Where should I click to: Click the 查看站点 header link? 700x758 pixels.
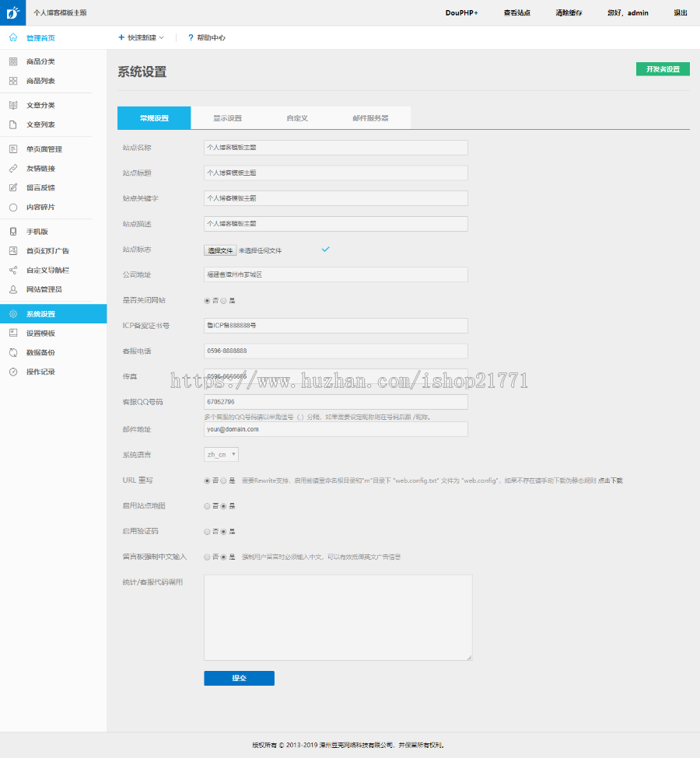pos(517,12)
